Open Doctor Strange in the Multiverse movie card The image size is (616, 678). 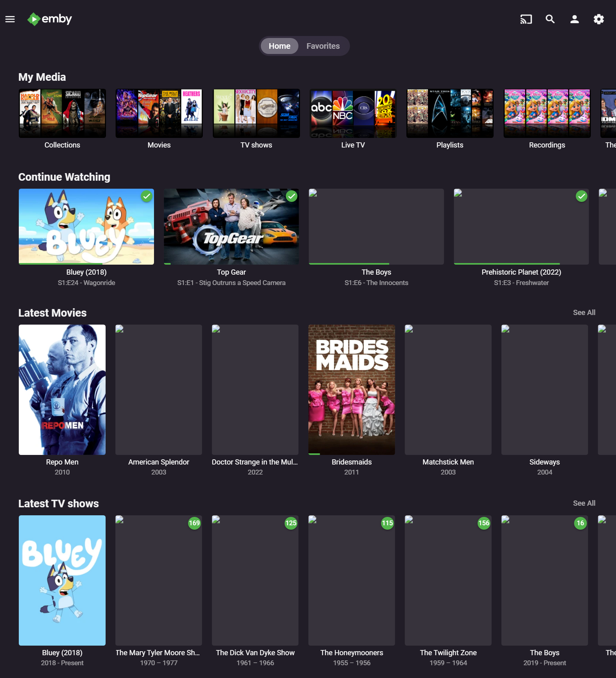coord(255,390)
